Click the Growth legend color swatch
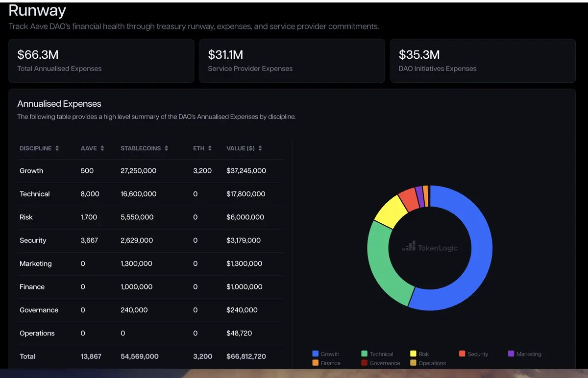 (x=316, y=354)
